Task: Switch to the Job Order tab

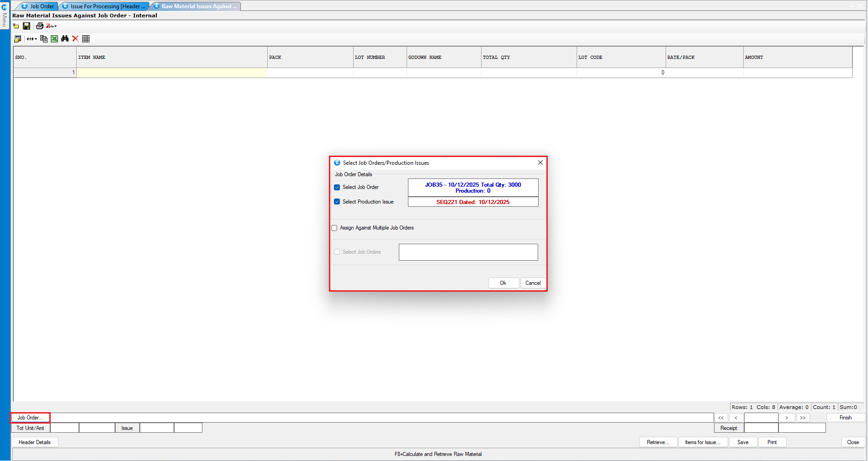Action: (38, 6)
